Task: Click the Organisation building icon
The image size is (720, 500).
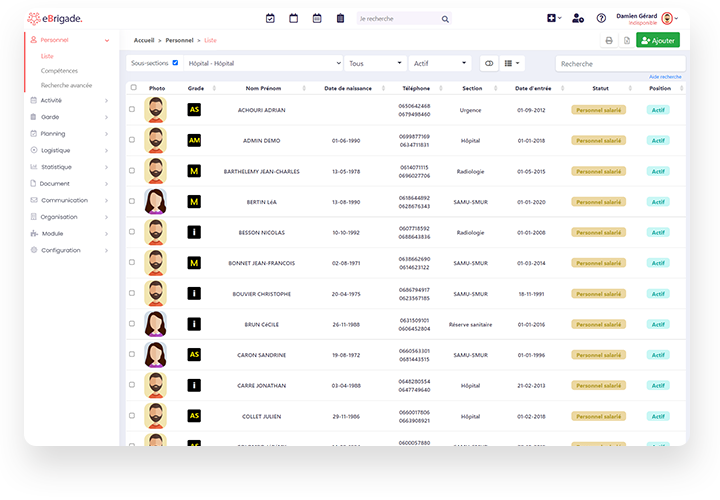Action: click(33, 216)
